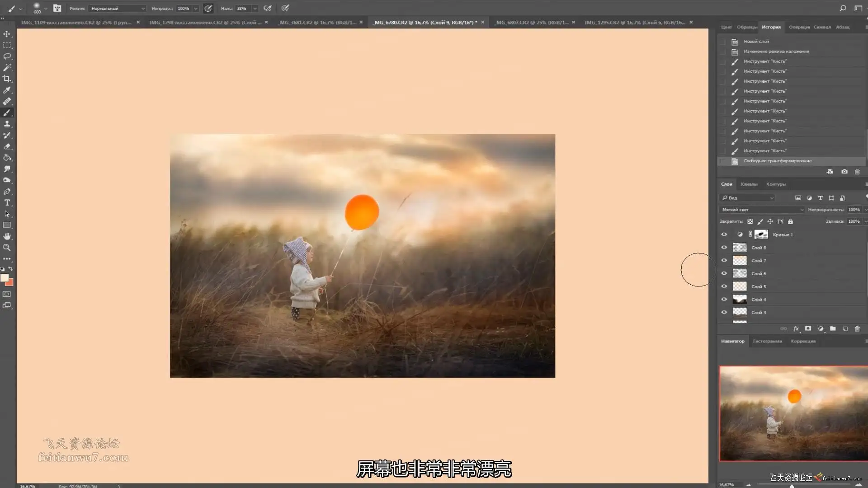The height and width of the screenshot is (488, 868).
Task: Select the Crop tool
Action: pyautogui.click(x=7, y=79)
